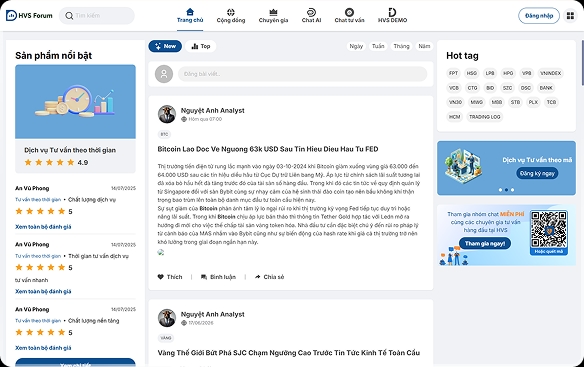Select the VN30 hot tag
Viewport: 584px width, 367px height.
[x=455, y=102]
